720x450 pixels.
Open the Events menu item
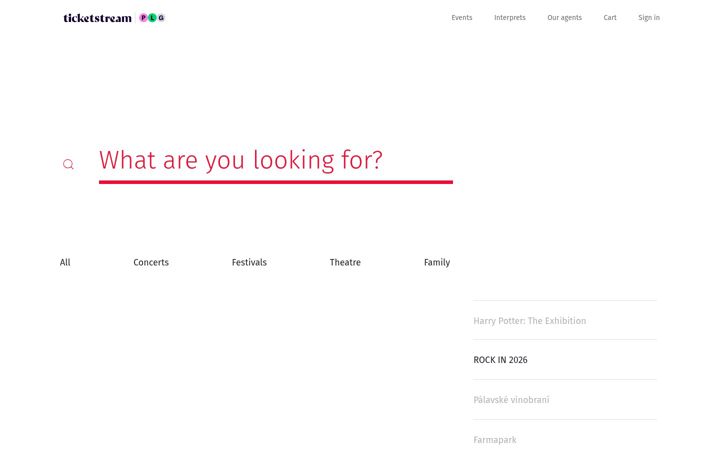coord(461,17)
